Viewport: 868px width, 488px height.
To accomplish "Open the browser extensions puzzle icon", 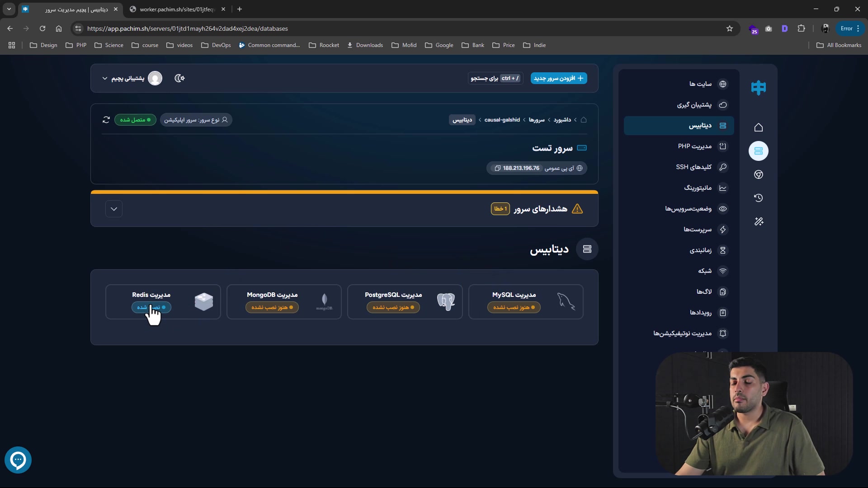I will click(x=802, y=28).
